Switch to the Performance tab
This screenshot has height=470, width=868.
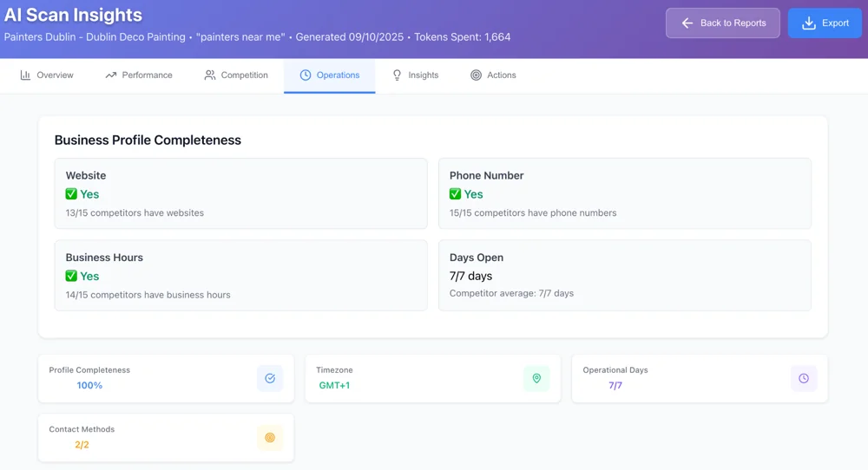(139, 75)
